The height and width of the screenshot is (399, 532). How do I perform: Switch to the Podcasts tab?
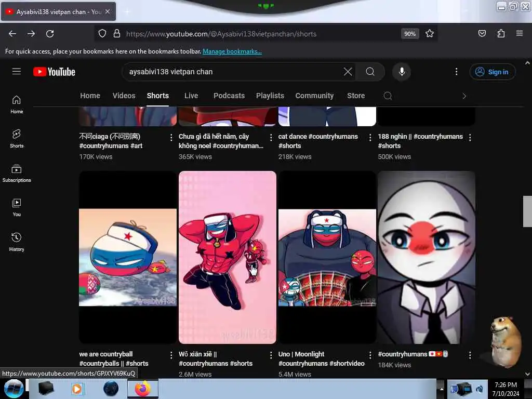coord(229,96)
